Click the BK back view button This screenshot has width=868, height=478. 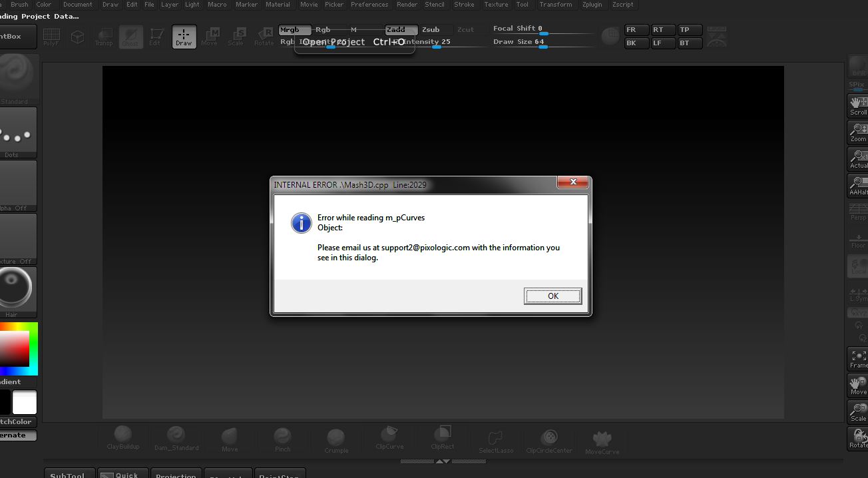point(636,43)
